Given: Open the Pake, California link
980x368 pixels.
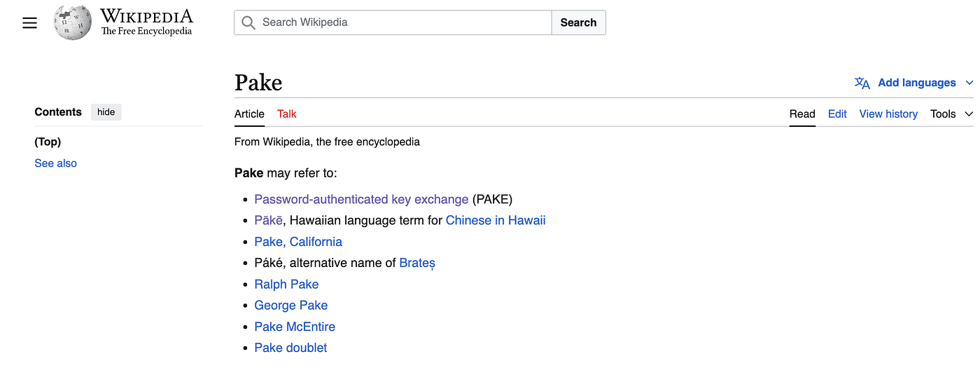Looking at the screenshot, I should point(298,242).
